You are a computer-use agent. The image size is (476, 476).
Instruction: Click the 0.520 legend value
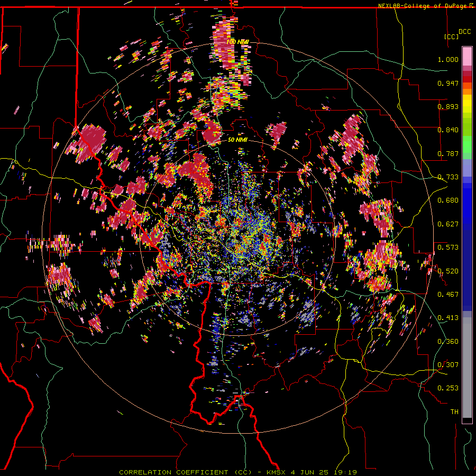[x=448, y=271]
